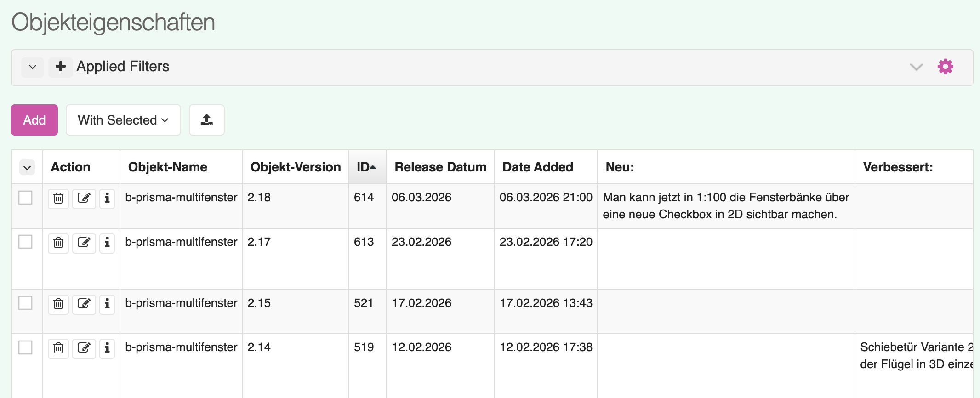Click plus icon to add filter
Viewport: 980px width, 398px height.
pyautogui.click(x=61, y=67)
